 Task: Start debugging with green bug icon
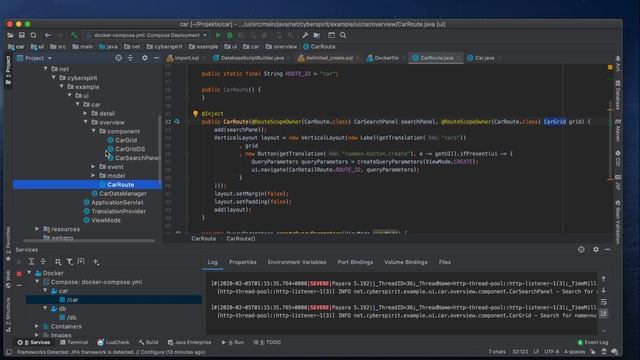230,36
